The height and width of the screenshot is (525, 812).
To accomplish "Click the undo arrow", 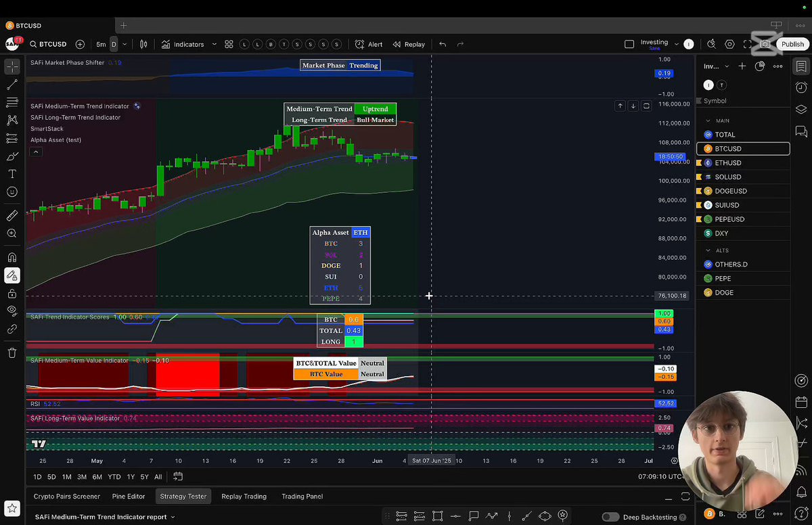I will click(443, 44).
